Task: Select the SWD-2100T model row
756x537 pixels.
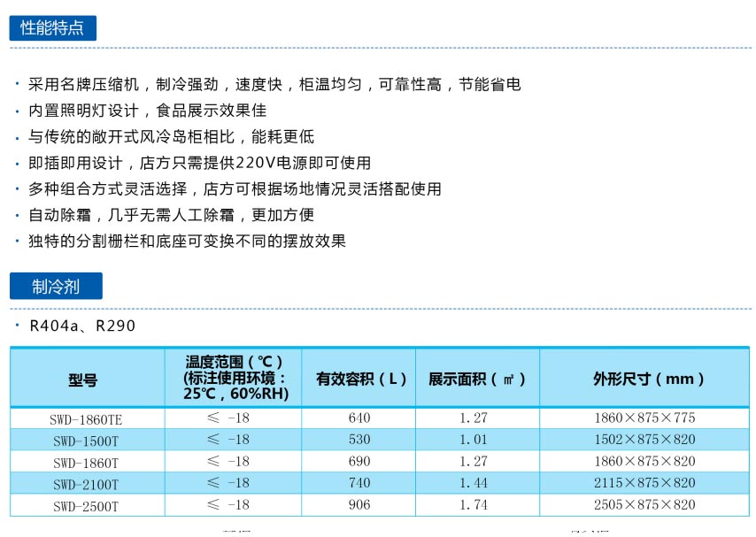Action: click(x=87, y=484)
